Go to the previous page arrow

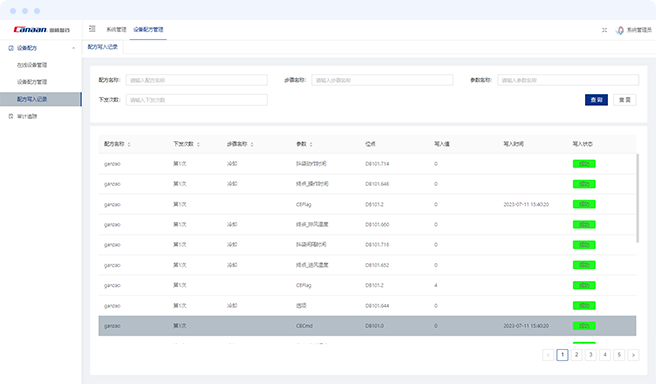[548, 355]
